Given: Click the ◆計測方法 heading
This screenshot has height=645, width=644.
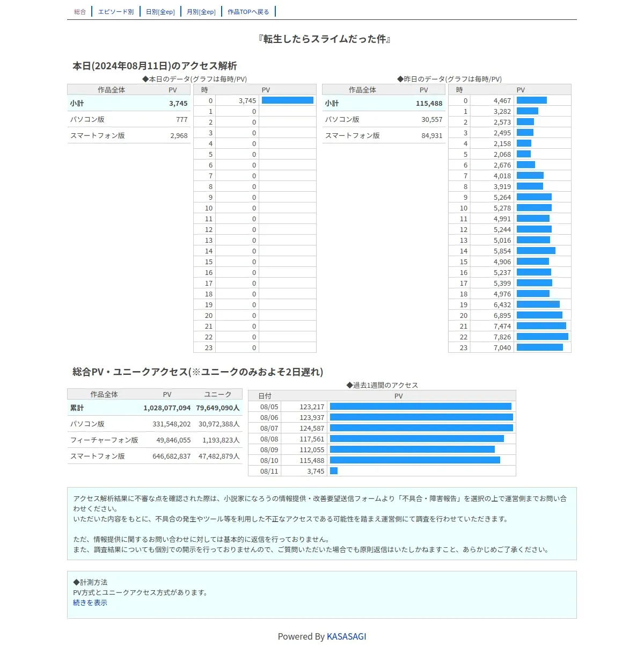Looking at the screenshot, I should coord(90,582).
